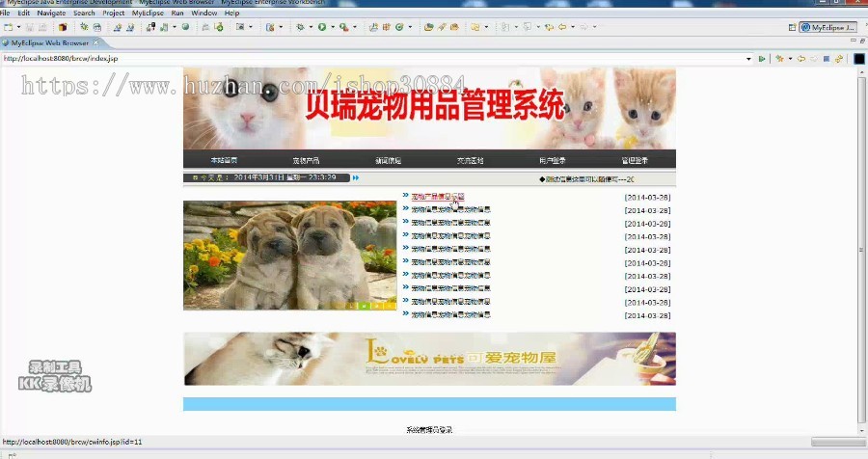Open the server icon dropdown arrow
Viewport: 868px width, 459px height.
click(175, 27)
